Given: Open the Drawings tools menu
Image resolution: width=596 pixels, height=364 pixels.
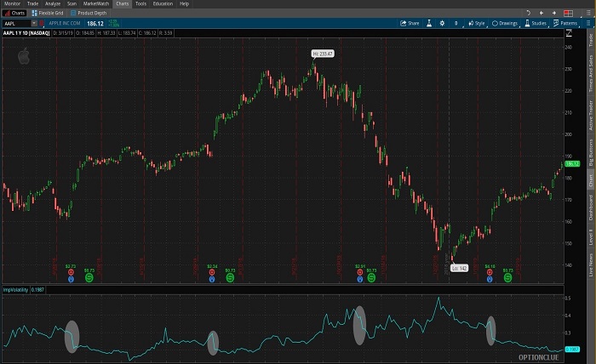Looking at the screenshot, I should (x=506, y=23).
